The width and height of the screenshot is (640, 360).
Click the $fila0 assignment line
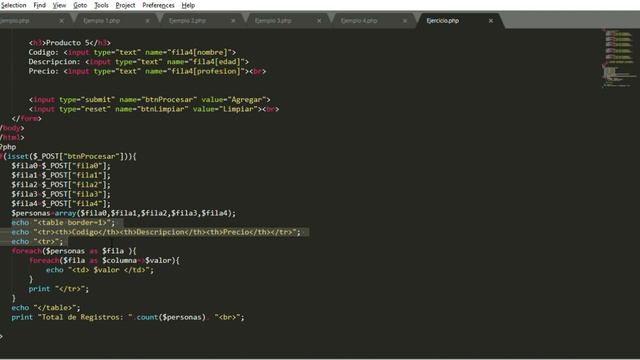61,166
